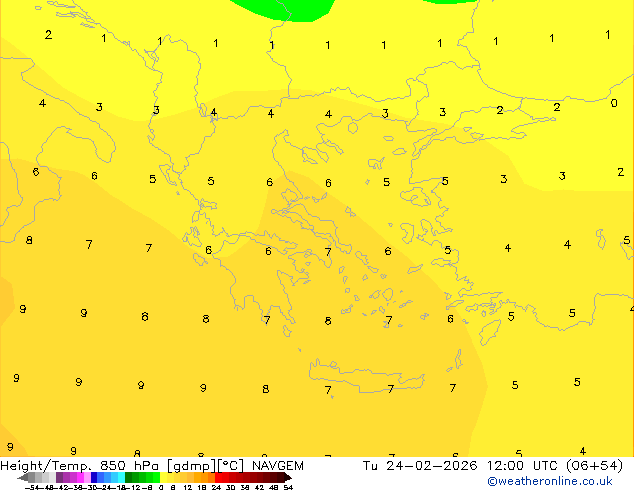Pick the cyan swatch in the temperature legend
This screenshot has height=490, width=634.
(122, 477)
